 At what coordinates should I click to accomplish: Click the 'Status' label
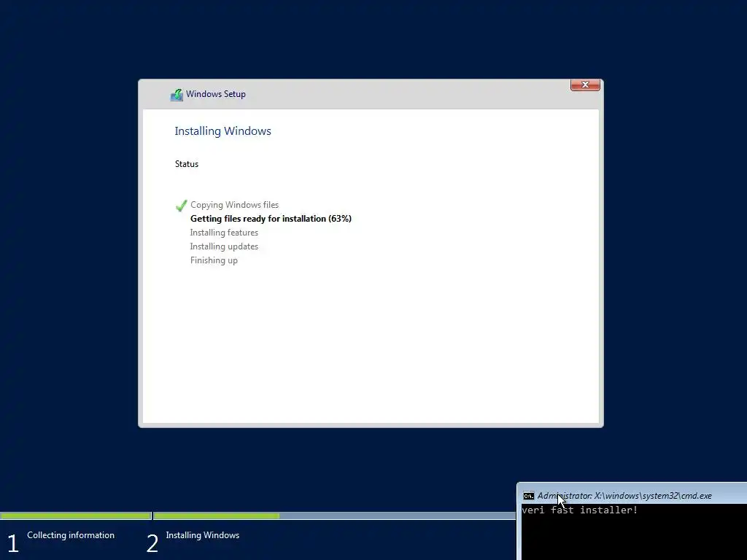[187, 164]
